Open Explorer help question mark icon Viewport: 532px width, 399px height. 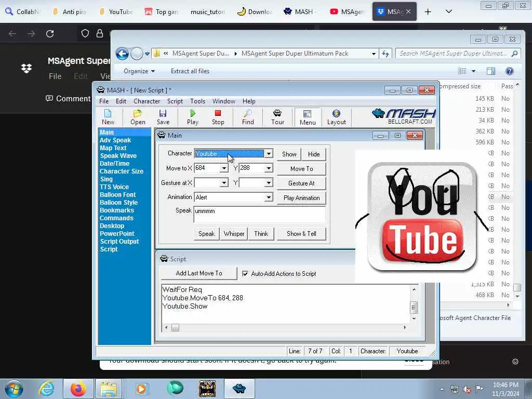click(509, 71)
